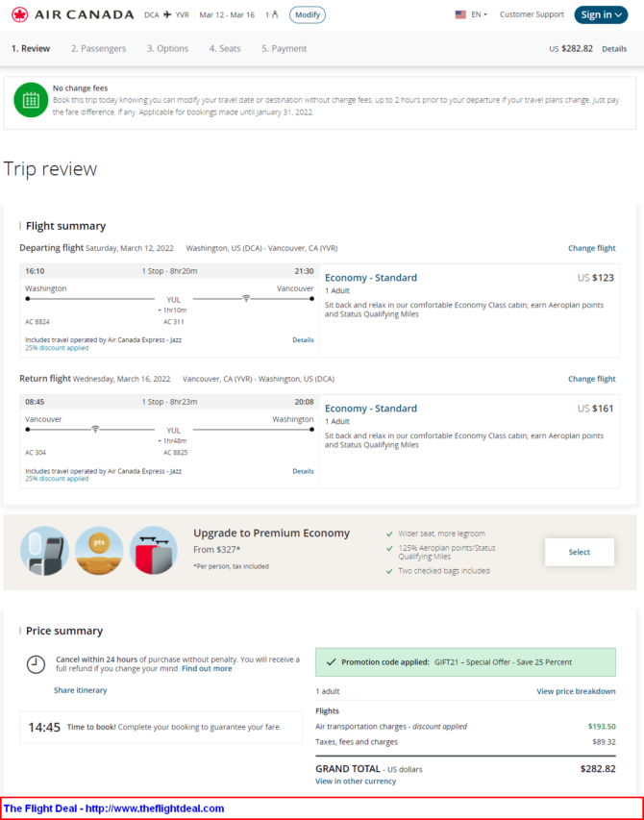The height and width of the screenshot is (820, 644).
Task: Click the Aeroplan pts coin illustration
Action: 99,551
